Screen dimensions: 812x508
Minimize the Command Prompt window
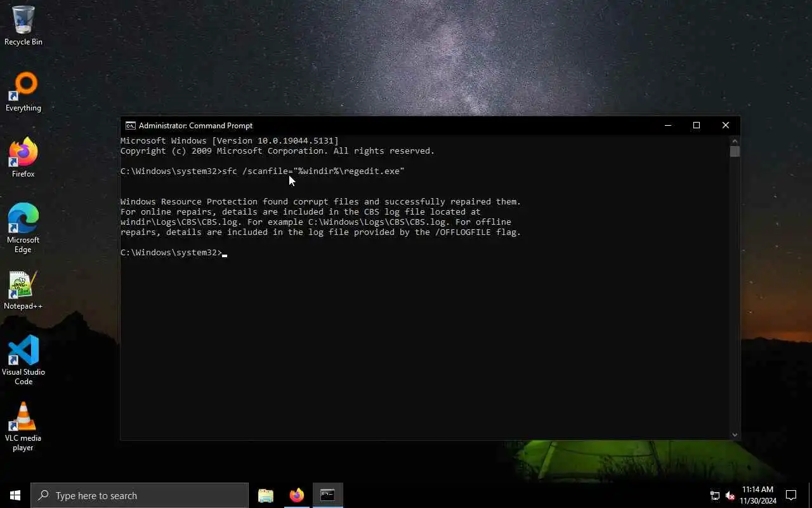(667, 125)
